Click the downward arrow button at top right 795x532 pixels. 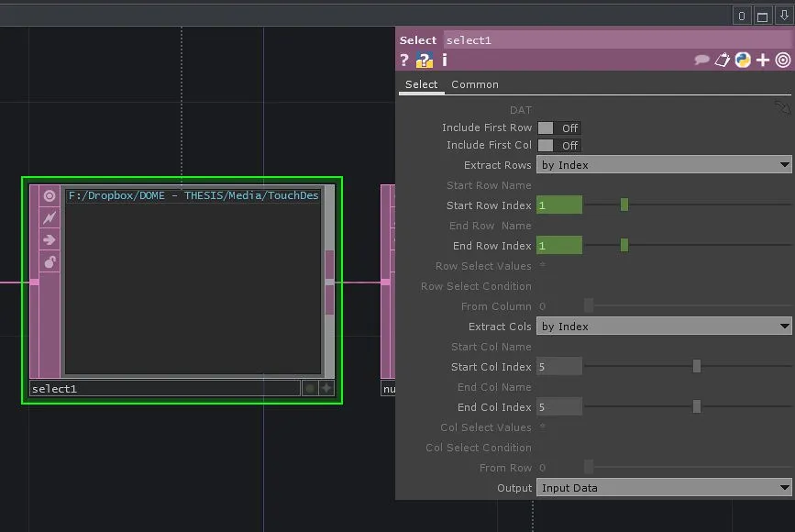pyautogui.click(x=783, y=16)
